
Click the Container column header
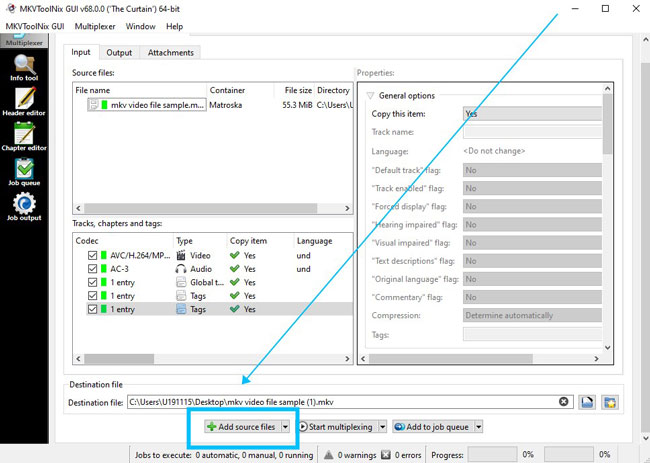[x=240, y=90]
